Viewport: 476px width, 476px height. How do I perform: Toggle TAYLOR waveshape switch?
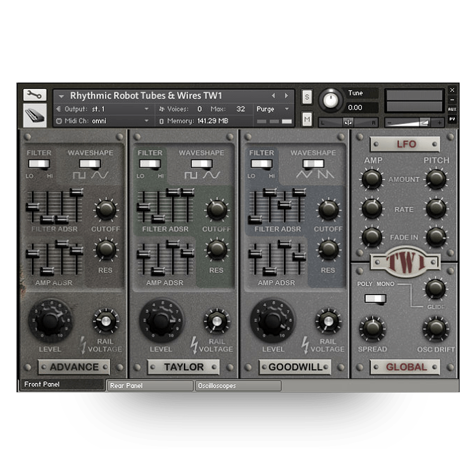[x=202, y=164]
